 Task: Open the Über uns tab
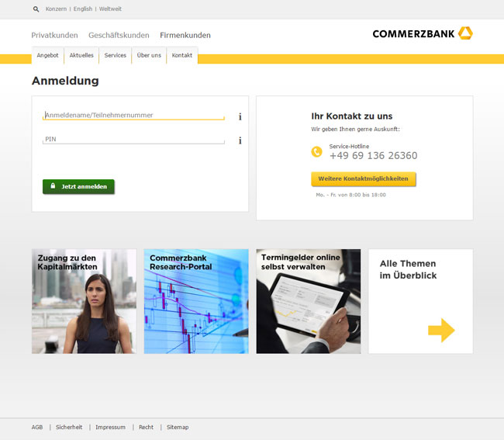click(x=149, y=55)
